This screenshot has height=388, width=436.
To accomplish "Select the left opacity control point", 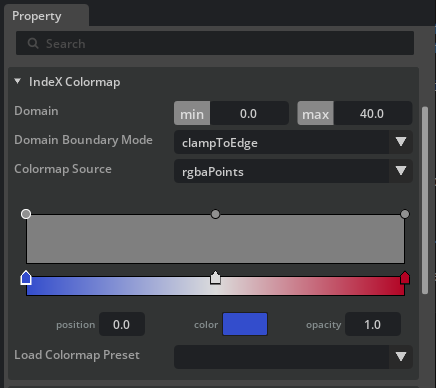I will pyautogui.click(x=26, y=214).
